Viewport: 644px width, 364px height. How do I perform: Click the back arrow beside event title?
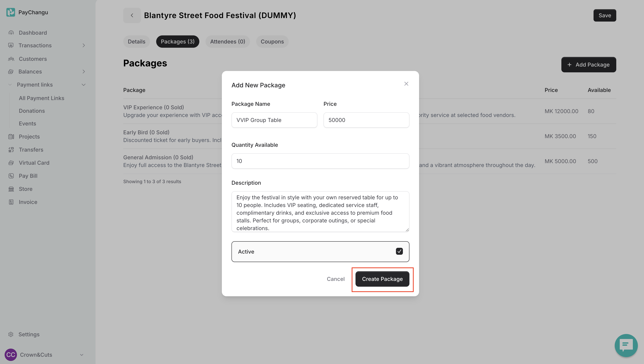pos(132,16)
